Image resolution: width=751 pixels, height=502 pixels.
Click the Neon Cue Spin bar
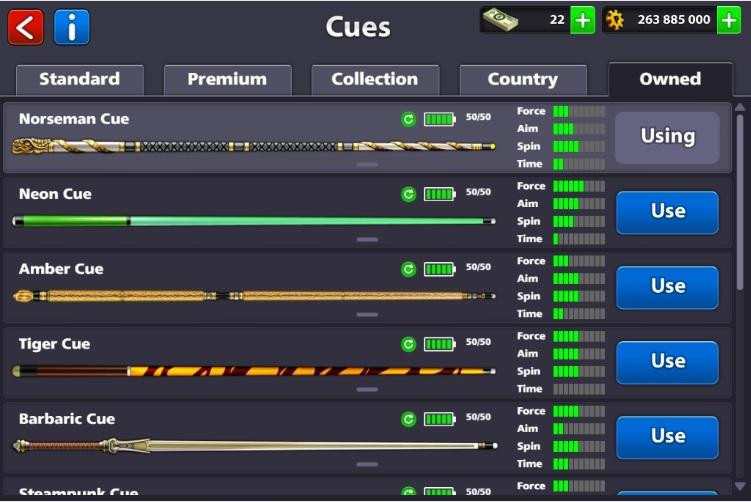(x=579, y=221)
